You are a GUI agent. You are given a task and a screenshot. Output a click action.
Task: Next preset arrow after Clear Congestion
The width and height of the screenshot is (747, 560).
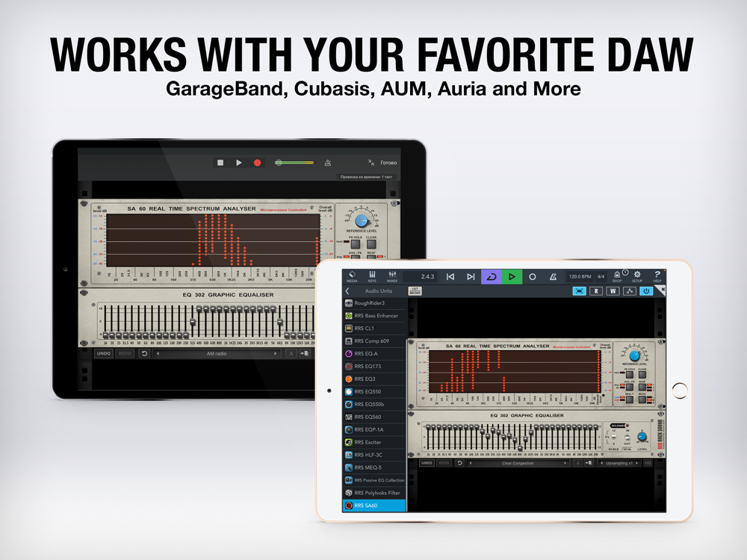click(x=565, y=463)
